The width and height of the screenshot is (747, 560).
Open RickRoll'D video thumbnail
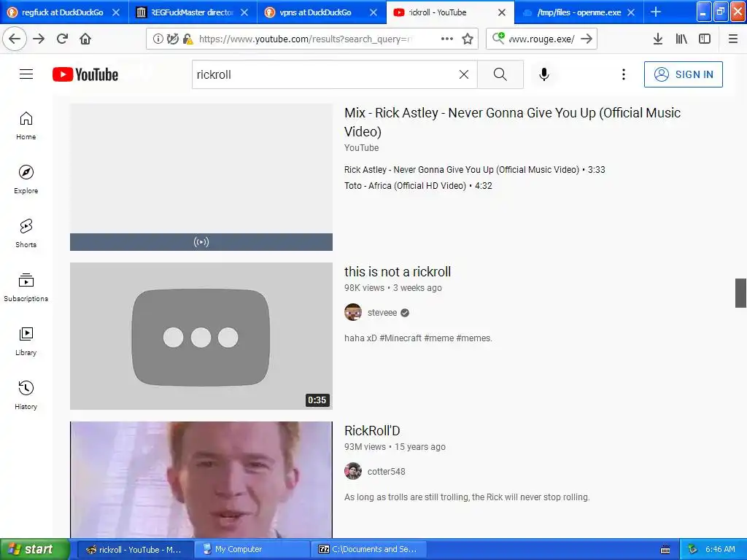[x=201, y=480]
